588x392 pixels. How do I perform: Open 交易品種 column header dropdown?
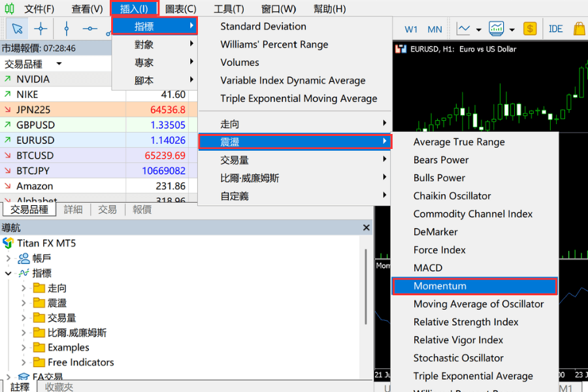[59, 64]
